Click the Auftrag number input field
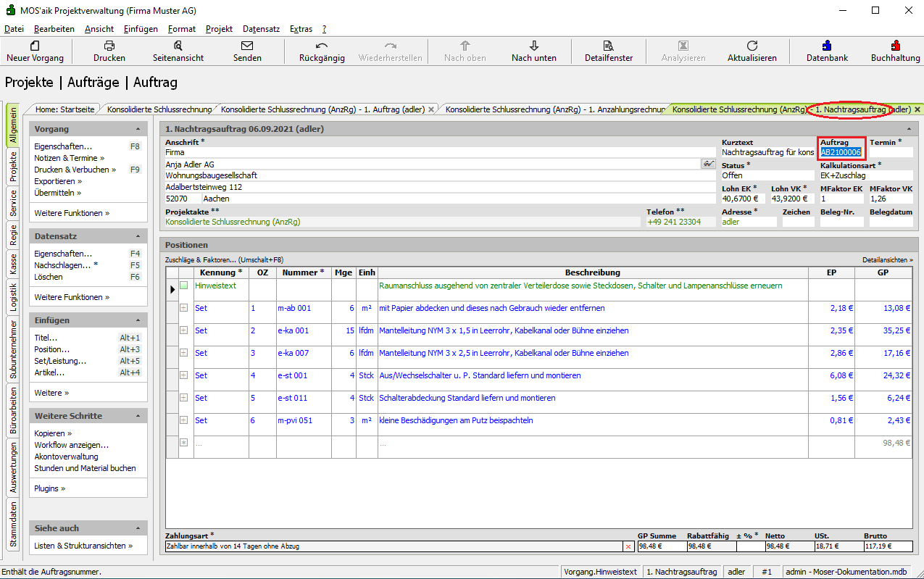The image size is (924, 579). [841, 152]
